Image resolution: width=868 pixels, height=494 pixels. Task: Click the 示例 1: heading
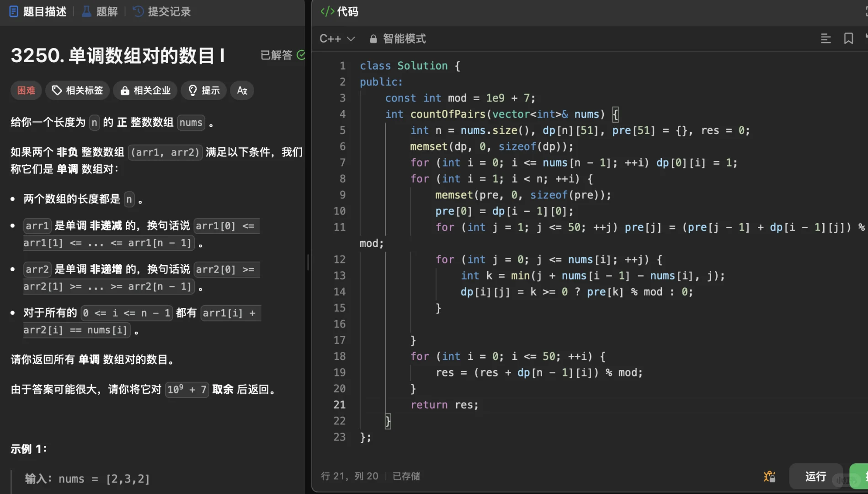(x=28, y=449)
